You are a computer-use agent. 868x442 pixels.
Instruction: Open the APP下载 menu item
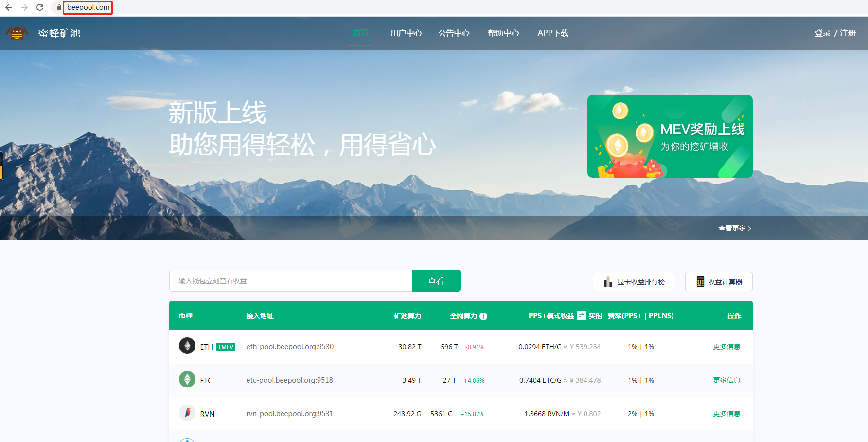pos(553,33)
